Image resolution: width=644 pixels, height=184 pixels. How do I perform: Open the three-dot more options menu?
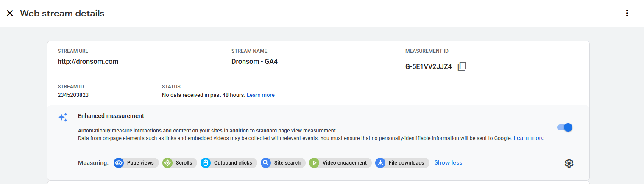(x=627, y=13)
